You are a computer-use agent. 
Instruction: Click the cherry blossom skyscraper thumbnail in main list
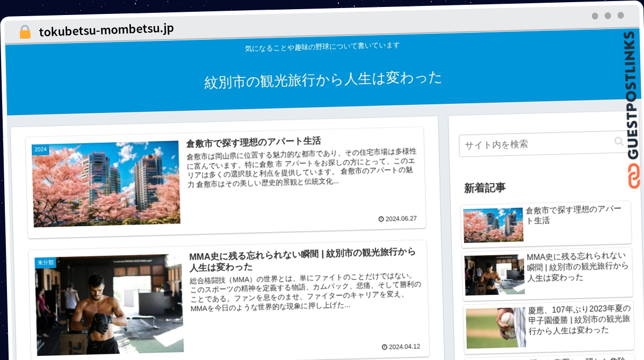pyautogui.click(x=106, y=184)
